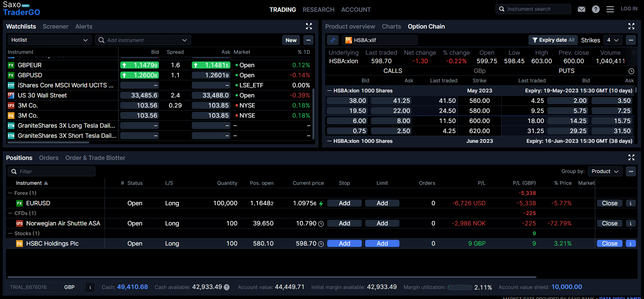Click the Margin utilization bar

(460, 287)
